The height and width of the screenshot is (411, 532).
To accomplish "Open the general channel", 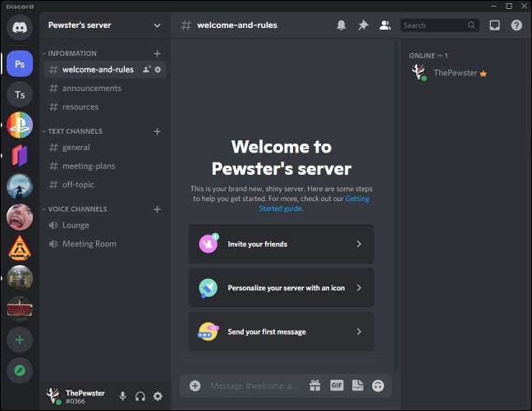I will (105, 148).
